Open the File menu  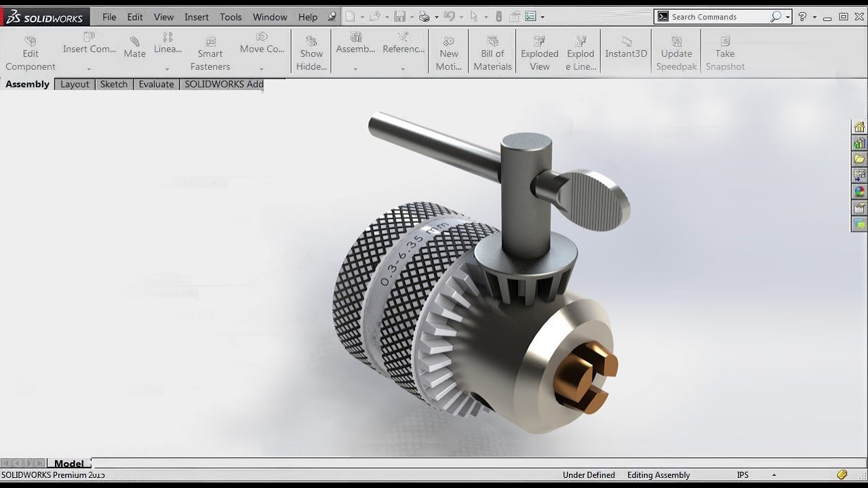click(x=109, y=17)
